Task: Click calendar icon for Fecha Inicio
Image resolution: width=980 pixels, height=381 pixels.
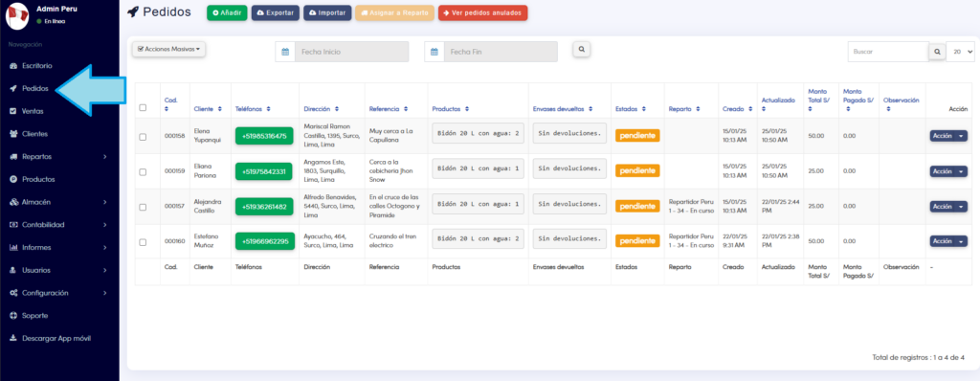Action: coord(285,52)
